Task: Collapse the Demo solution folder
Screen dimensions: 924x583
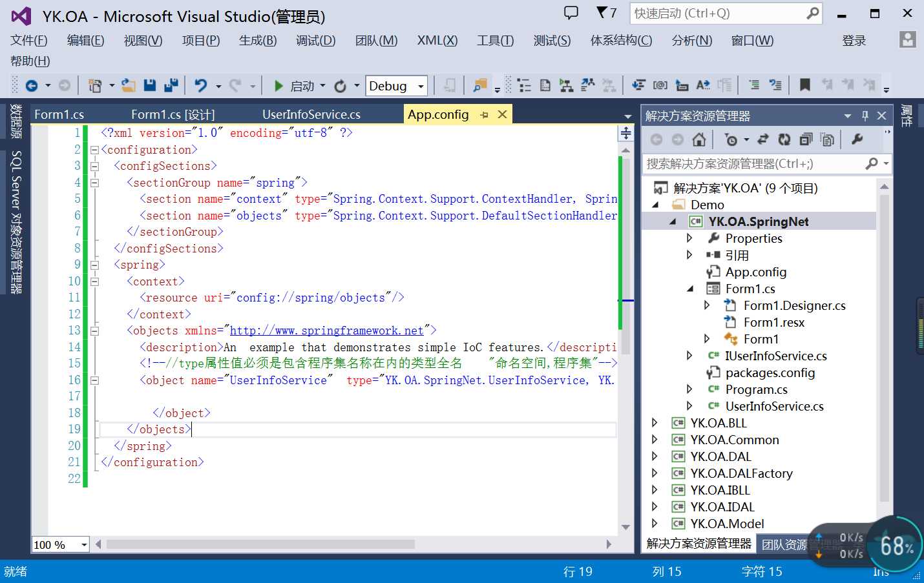Action: 656,205
